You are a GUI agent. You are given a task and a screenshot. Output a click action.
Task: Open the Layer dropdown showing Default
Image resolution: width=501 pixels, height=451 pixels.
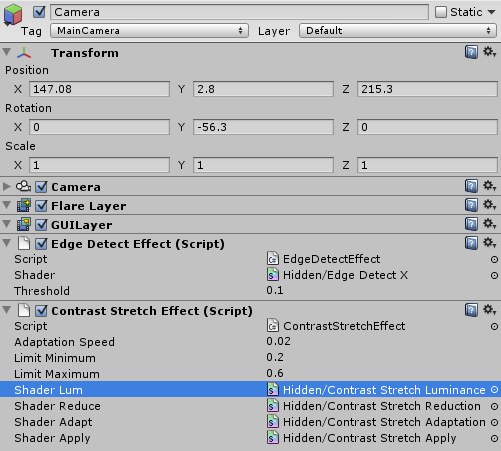click(398, 31)
